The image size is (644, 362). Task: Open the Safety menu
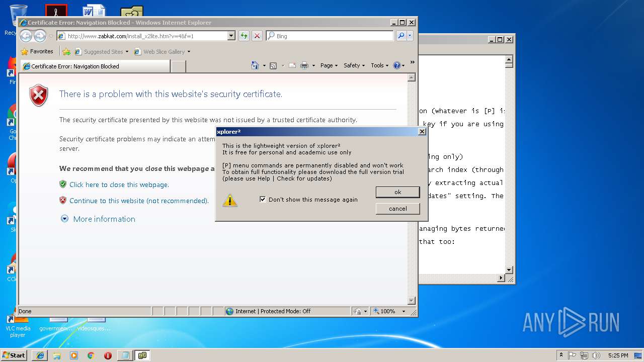click(354, 65)
